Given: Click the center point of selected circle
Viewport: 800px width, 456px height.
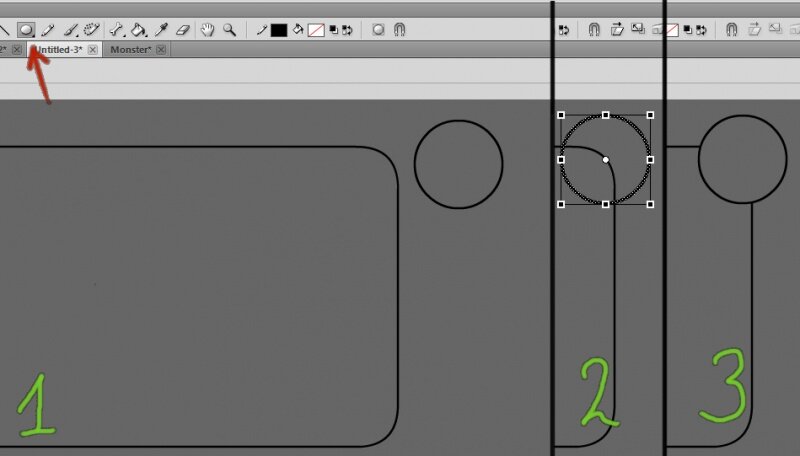Looking at the screenshot, I should [606, 160].
